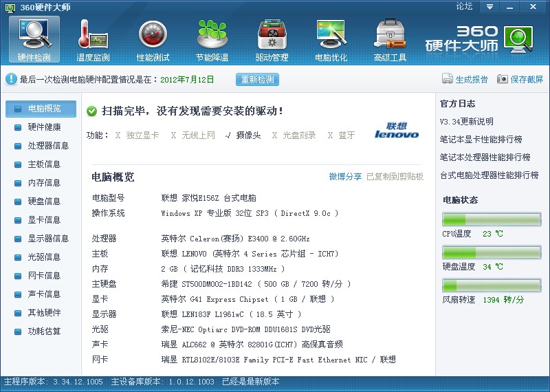
Task: Click the 硬盘温度 progress bar
Action: [492, 252]
